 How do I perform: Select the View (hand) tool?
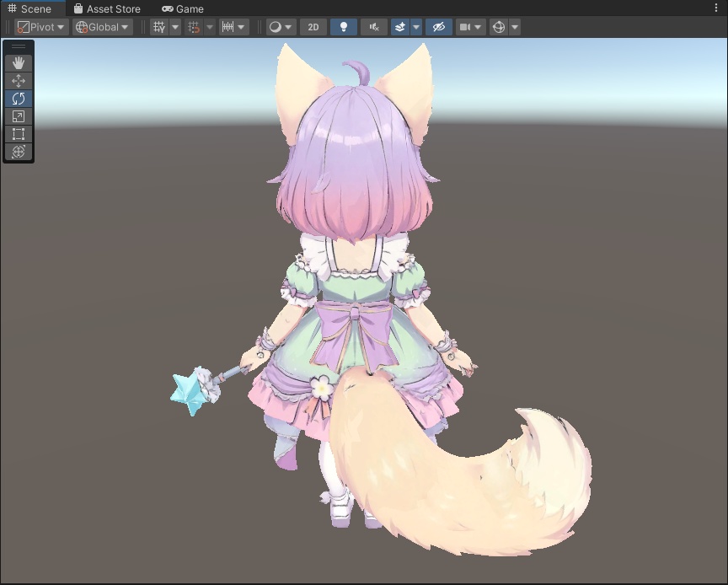coord(18,62)
